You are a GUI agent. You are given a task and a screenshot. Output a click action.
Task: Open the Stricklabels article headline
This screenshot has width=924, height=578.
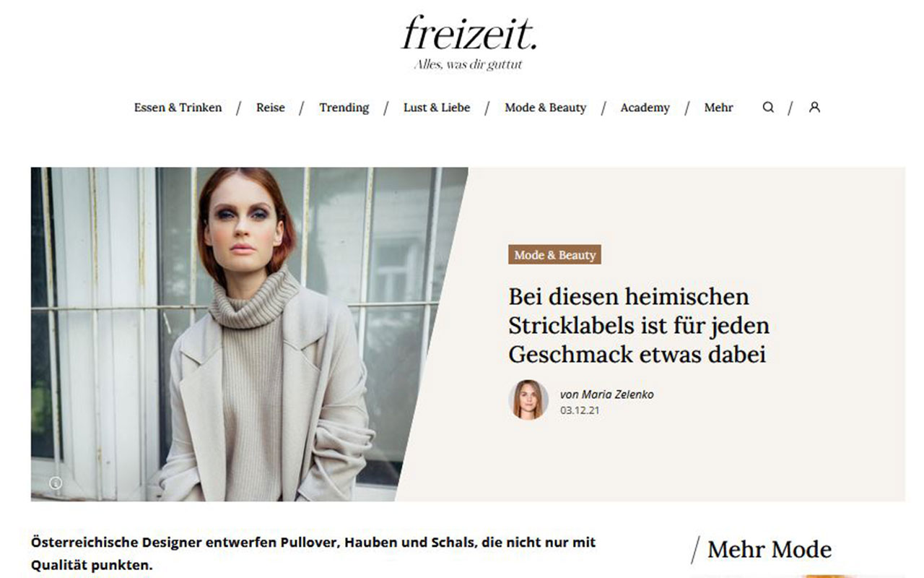[x=639, y=325]
